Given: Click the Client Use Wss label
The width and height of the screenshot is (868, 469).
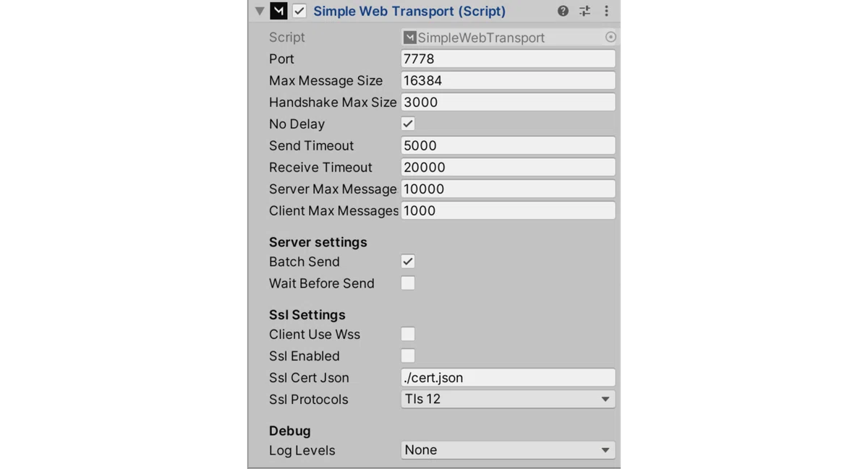Looking at the screenshot, I should coord(315,334).
